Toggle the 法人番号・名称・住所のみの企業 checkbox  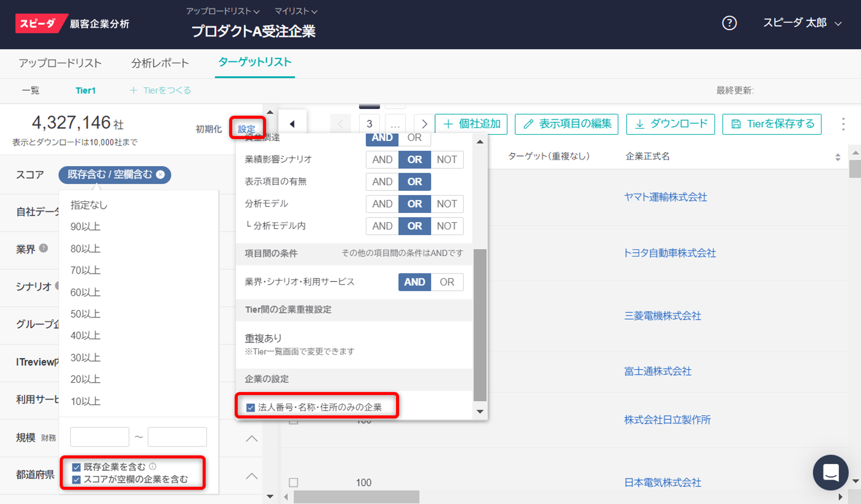[x=250, y=407]
